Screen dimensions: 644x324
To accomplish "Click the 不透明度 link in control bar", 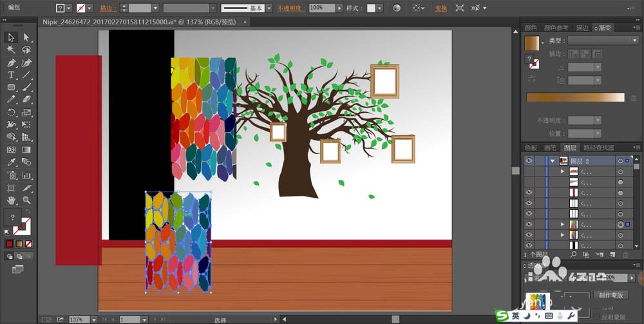I will click(x=291, y=8).
